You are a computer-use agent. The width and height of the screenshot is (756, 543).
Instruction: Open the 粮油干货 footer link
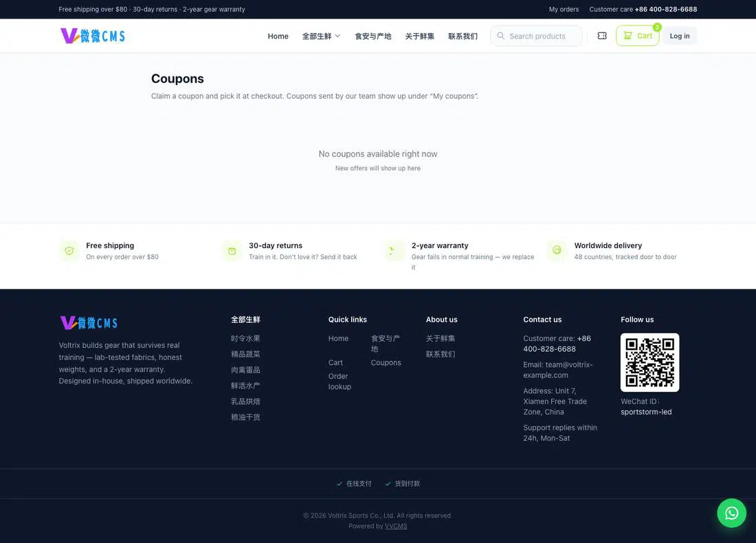245,417
